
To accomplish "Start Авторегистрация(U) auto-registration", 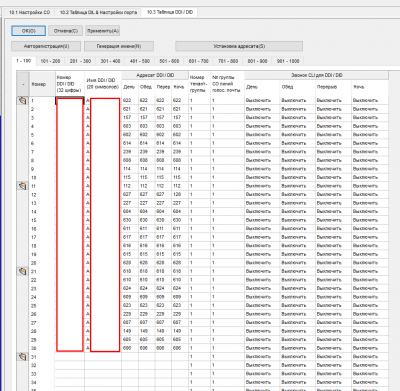I will tap(46, 46).
